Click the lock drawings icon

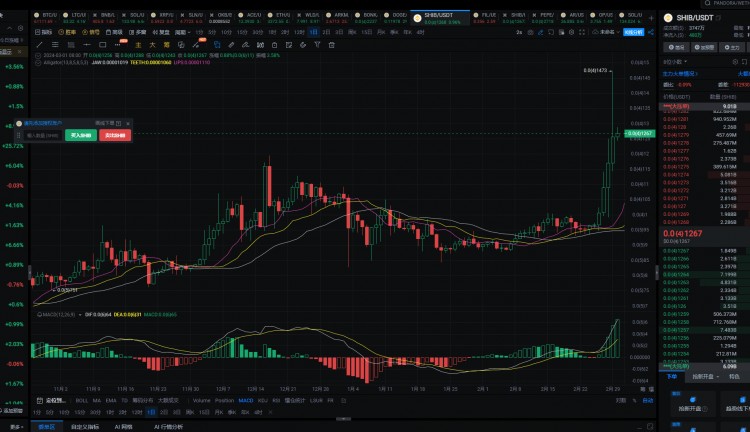click(274, 45)
